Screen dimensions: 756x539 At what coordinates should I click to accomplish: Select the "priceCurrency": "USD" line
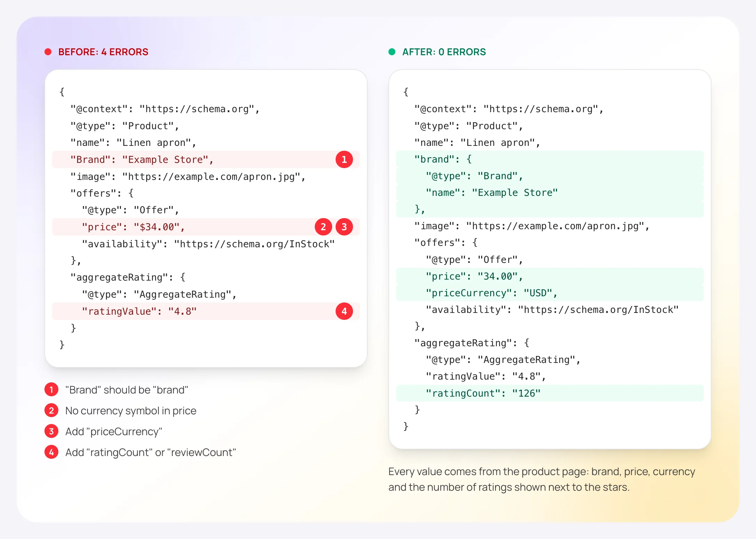point(550,293)
